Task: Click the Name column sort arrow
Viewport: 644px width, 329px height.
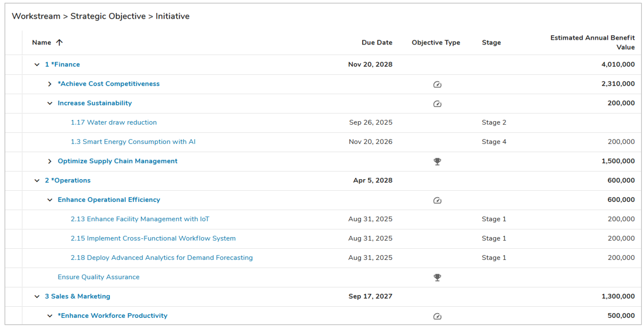Action: [59, 43]
